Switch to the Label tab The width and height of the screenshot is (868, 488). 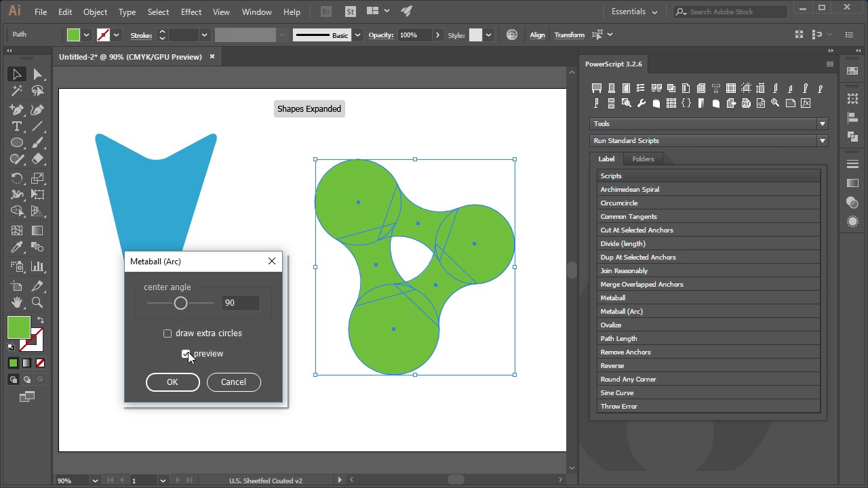(x=606, y=159)
